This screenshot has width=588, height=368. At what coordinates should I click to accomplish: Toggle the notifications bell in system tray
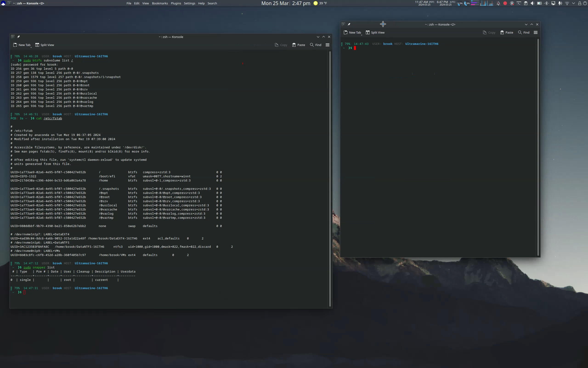tap(498, 3)
